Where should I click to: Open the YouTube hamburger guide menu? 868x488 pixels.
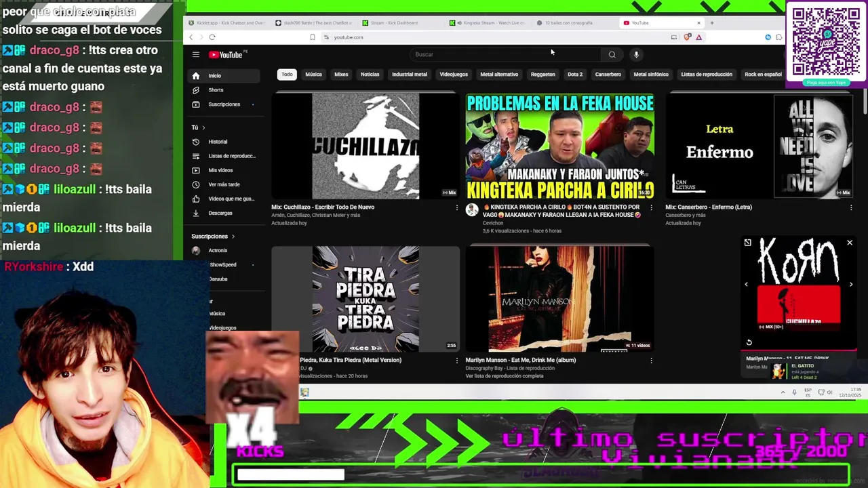coord(195,55)
